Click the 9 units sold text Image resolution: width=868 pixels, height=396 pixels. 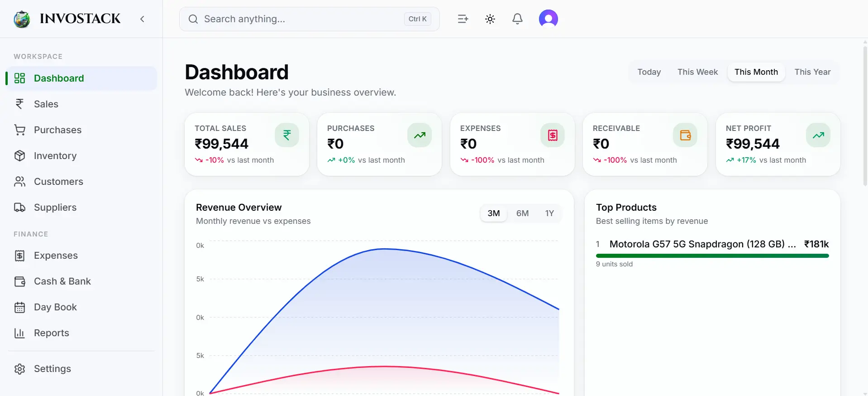[x=614, y=264]
